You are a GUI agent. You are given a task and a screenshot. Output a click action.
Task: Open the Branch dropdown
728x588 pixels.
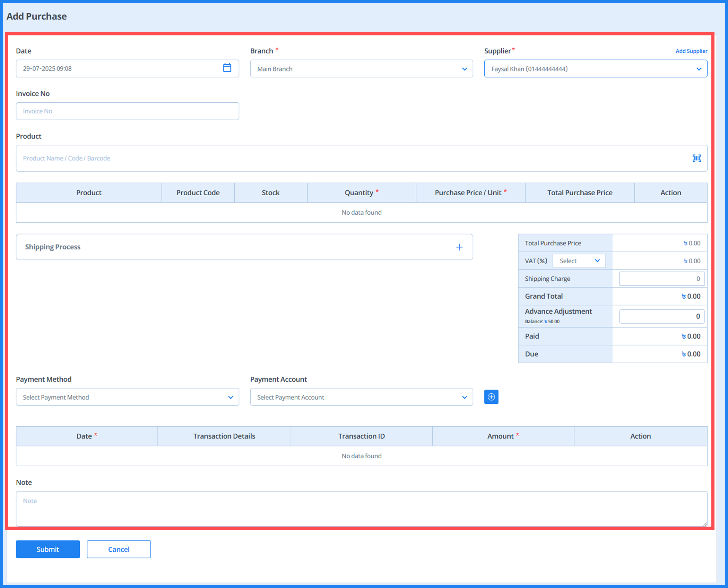click(x=361, y=69)
